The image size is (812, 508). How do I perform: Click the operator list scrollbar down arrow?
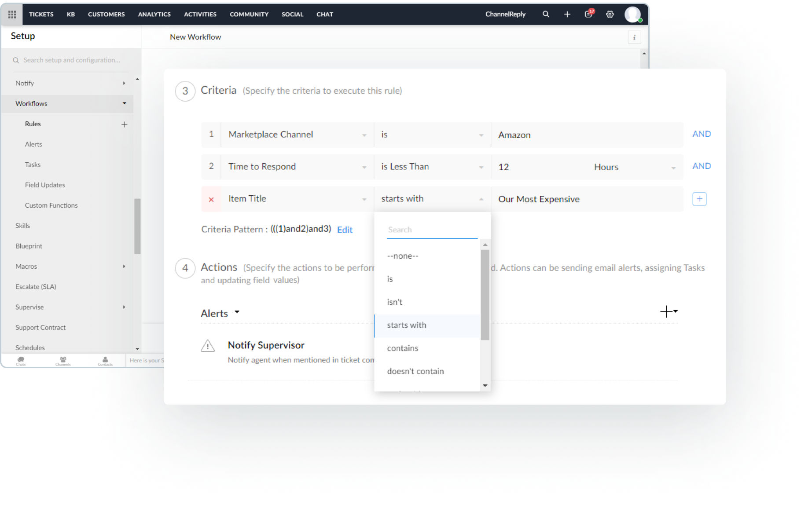[x=485, y=386]
